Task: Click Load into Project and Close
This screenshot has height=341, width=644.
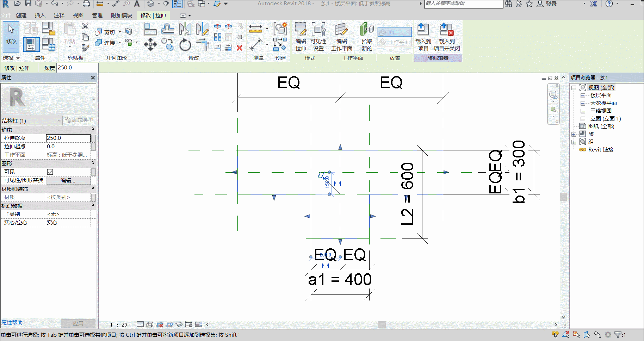Action: coord(447,37)
